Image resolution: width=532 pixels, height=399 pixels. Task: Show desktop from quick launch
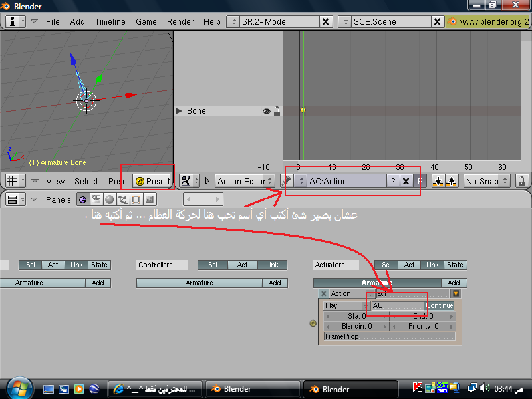click(x=48, y=389)
